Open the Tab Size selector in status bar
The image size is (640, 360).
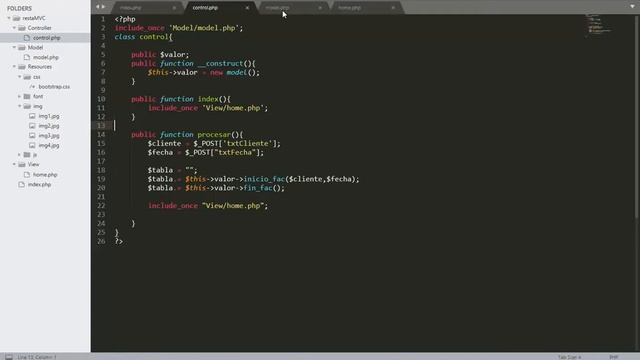pos(569,357)
